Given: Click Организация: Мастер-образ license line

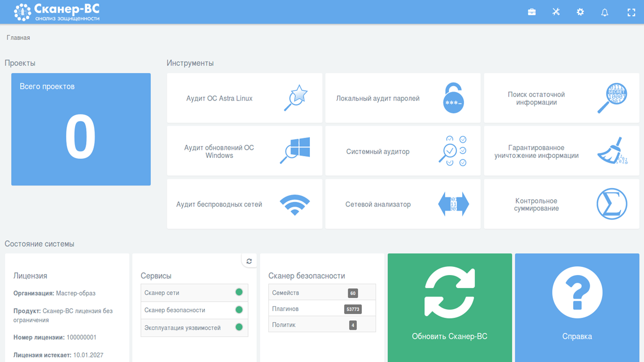Looking at the screenshot, I should point(54,293).
